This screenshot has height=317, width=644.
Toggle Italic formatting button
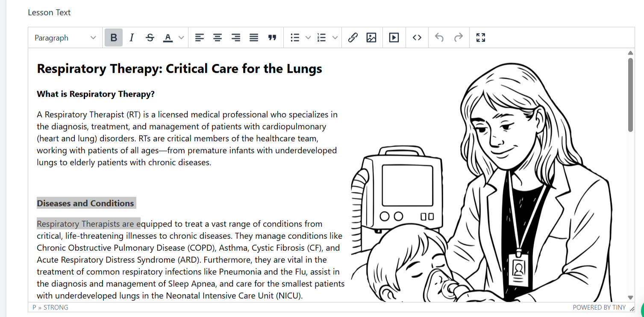pos(132,38)
